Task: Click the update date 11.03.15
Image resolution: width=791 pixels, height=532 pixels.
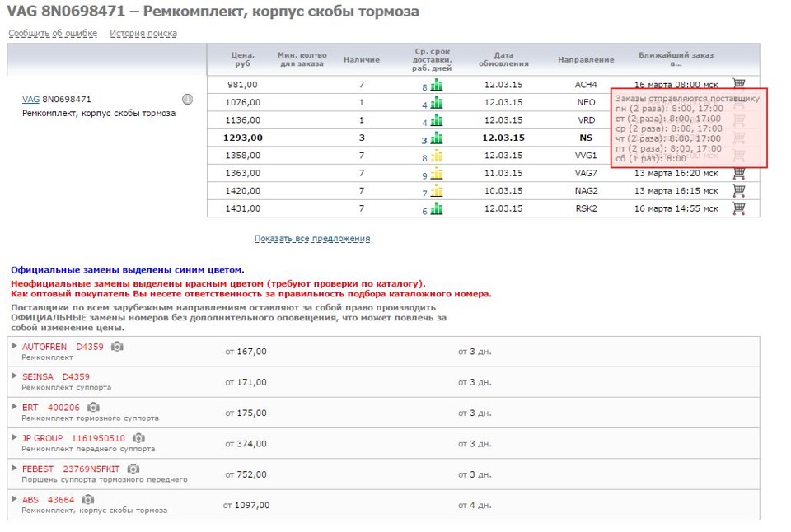Action: pos(503,173)
